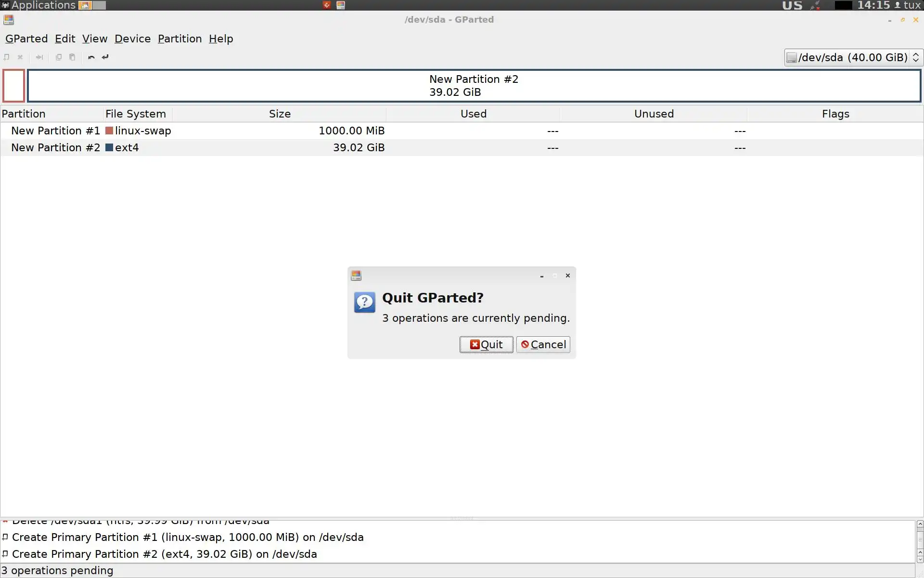Open the Partition menu

[180, 39]
